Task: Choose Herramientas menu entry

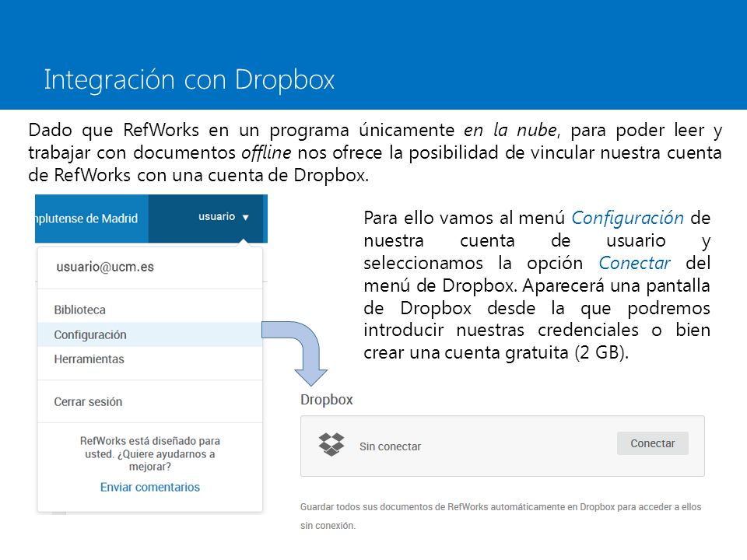Action: click(x=89, y=359)
